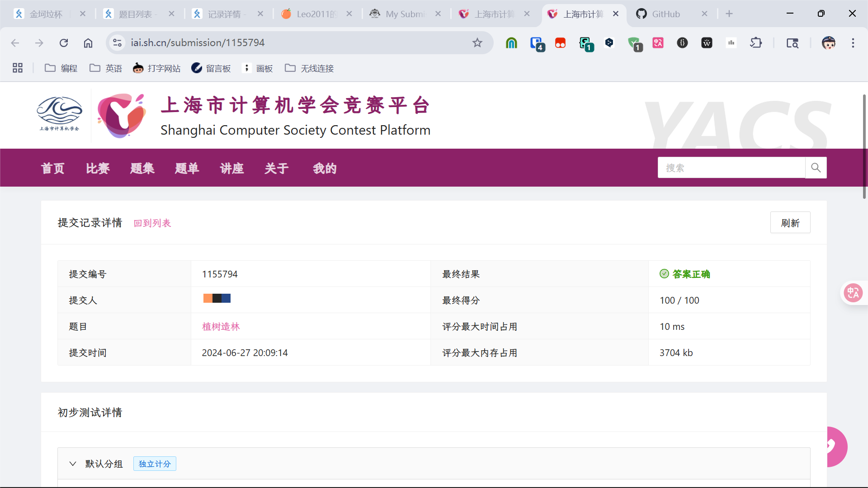Click the browser forward arrow
868x488 pixels.
[39, 43]
